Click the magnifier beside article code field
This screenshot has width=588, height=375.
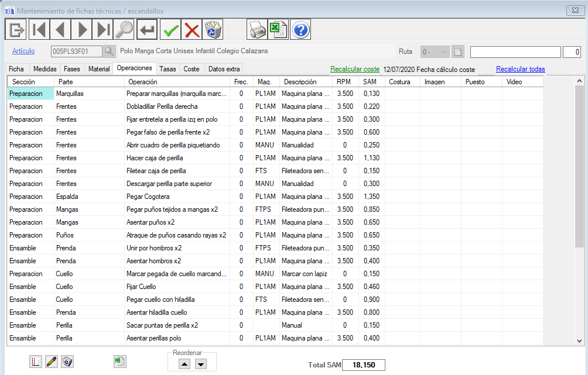(110, 51)
